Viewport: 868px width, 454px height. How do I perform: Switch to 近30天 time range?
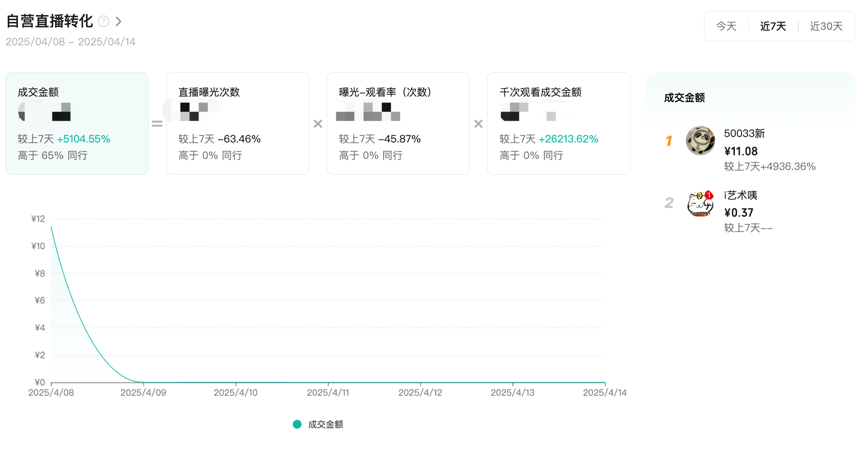[826, 27]
